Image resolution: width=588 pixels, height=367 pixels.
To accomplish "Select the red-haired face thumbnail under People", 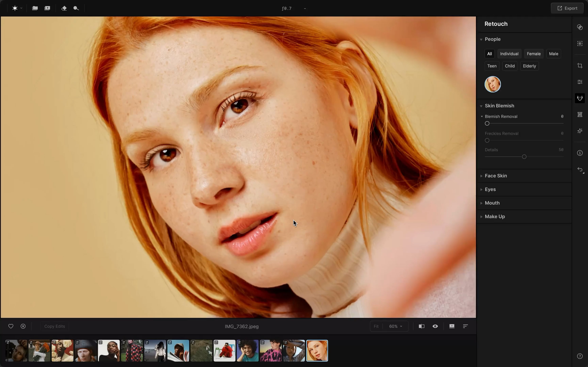I will (493, 84).
